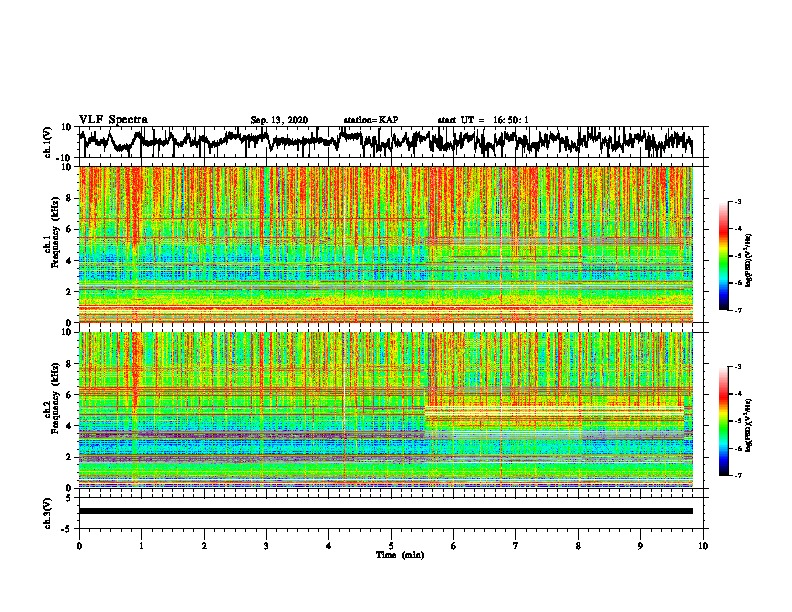This screenshot has width=792, height=612.
Task: Click the ch.1 color bar log(PSD) label
Action: [748, 260]
